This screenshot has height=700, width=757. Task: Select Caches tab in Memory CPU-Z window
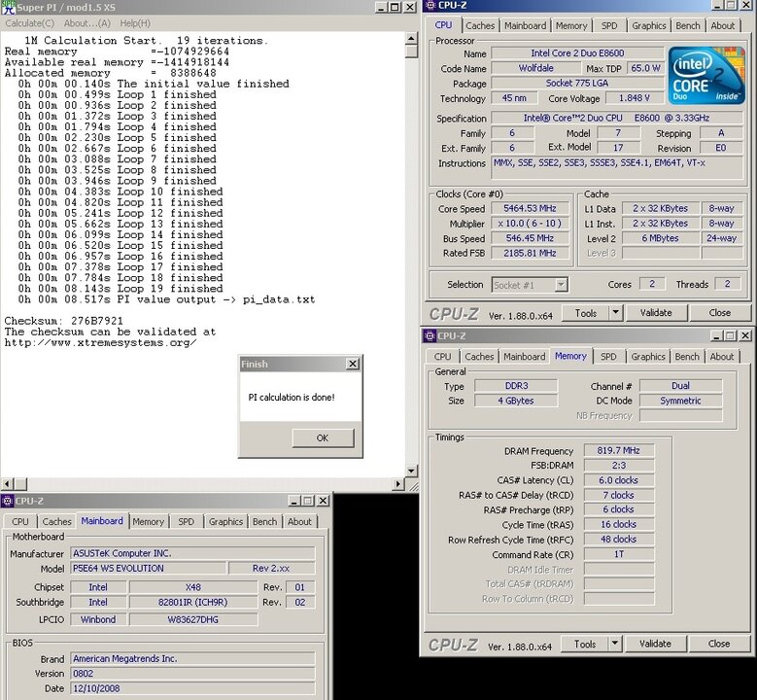pos(479,357)
